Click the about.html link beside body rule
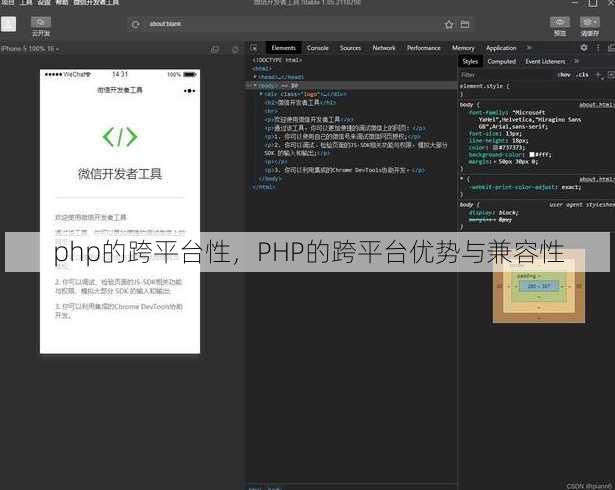This screenshot has width=615, height=490. 597,105
